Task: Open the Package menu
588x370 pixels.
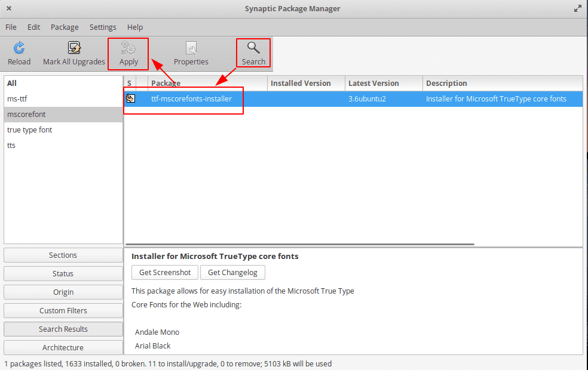Action: [x=64, y=27]
